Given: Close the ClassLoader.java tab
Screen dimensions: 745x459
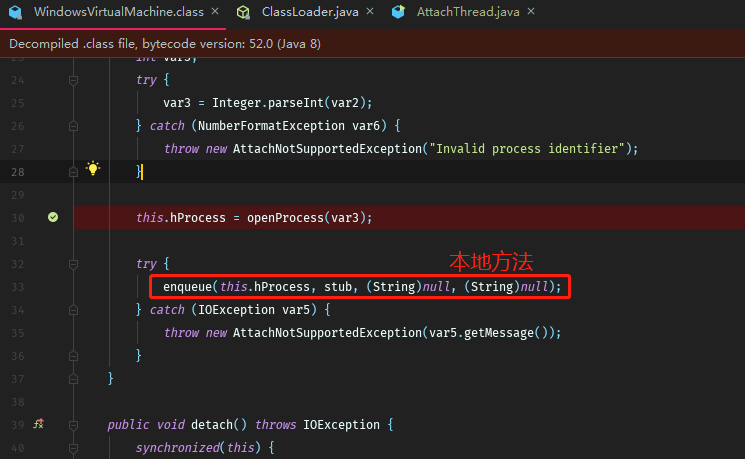Looking at the screenshot, I should [x=370, y=11].
